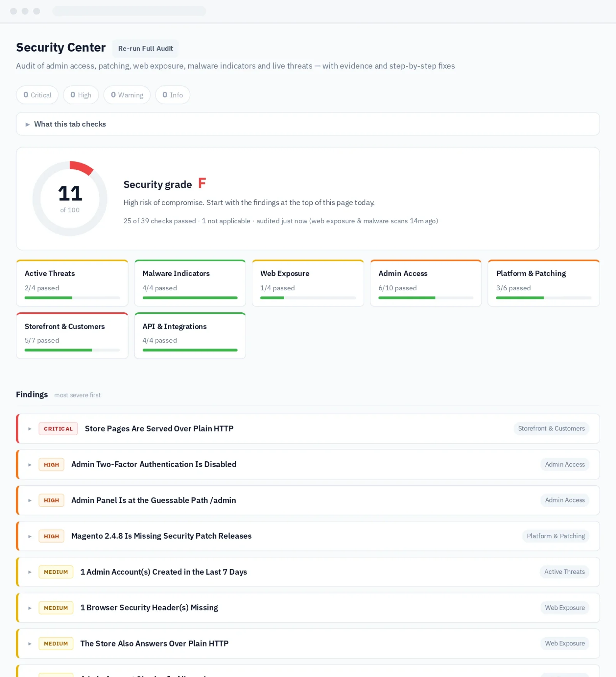Click MEDIUM badge on Store Also Answers row
Viewport: 616px width, 677px height.
[x=56, y=643]
